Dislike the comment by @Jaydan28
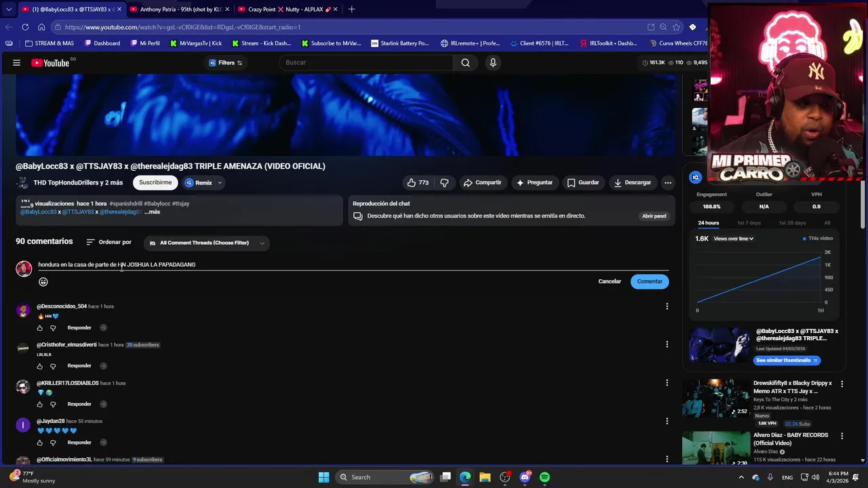The height and width of the screenshot is (488, 868). tap(53, 443)
